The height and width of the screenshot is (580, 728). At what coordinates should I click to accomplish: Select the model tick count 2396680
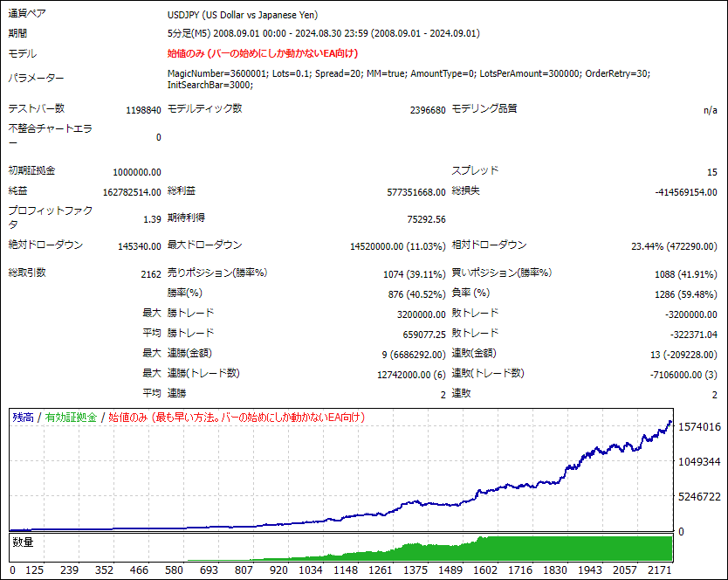click(x=428, y=110)
